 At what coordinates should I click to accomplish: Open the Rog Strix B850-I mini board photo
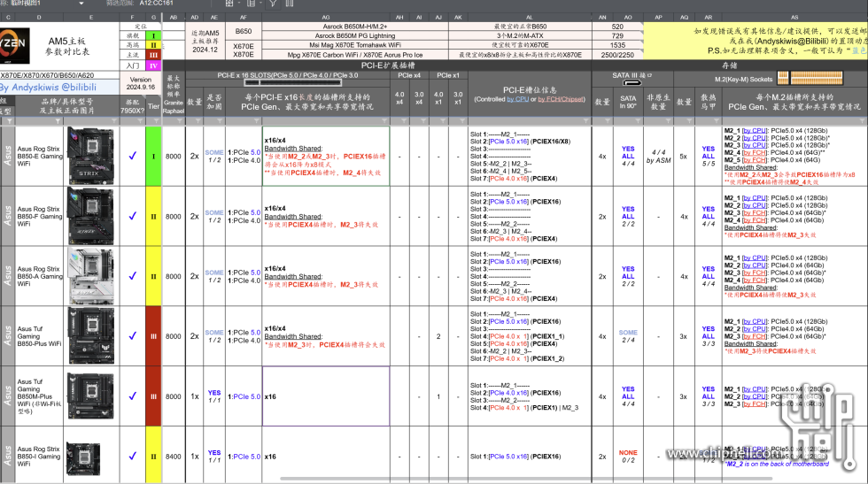pyautogui.click(x=83, y=458)
